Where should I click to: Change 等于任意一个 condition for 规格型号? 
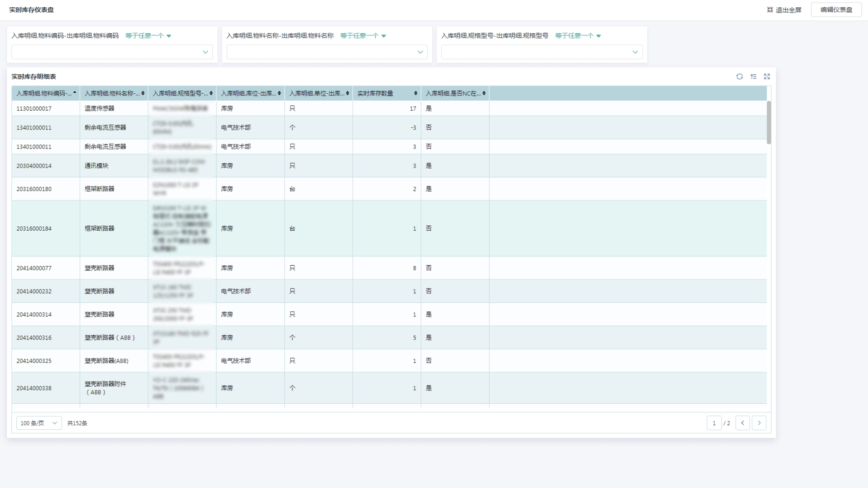(578, 36)
